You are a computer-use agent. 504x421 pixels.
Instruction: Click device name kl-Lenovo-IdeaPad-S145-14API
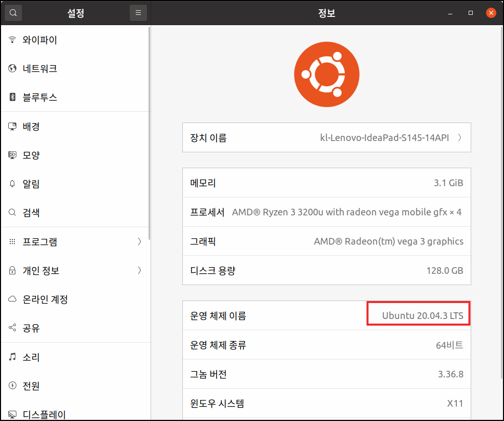coord(385,138)
